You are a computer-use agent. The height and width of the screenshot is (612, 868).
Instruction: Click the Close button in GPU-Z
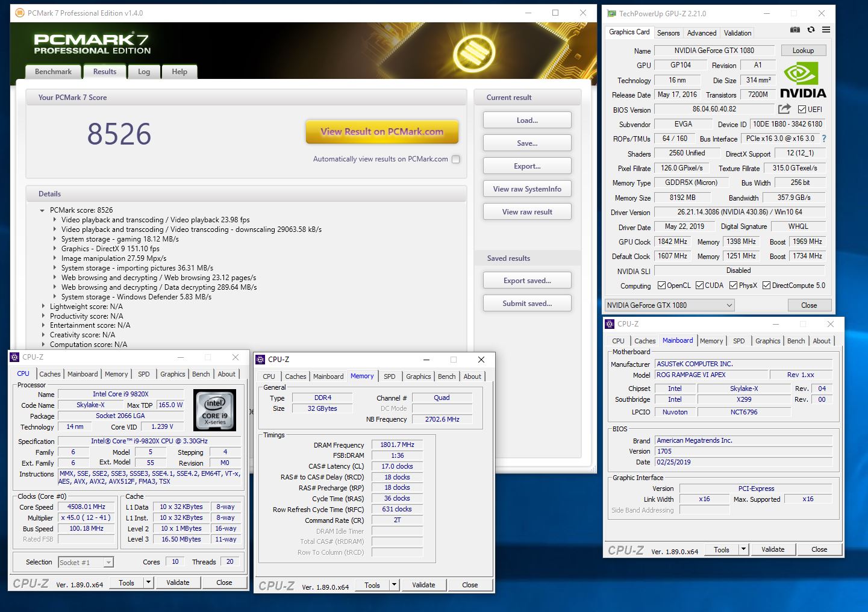(x=809, y=305)
